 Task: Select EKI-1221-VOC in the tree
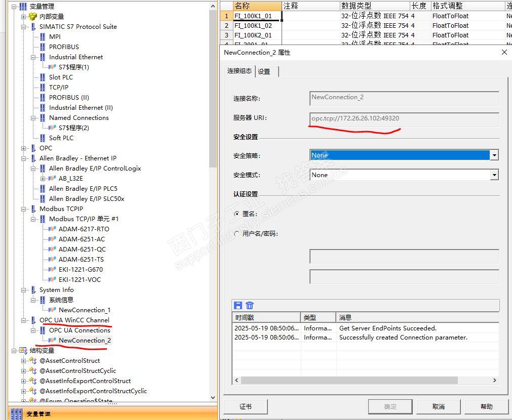[x=80, y=280]
